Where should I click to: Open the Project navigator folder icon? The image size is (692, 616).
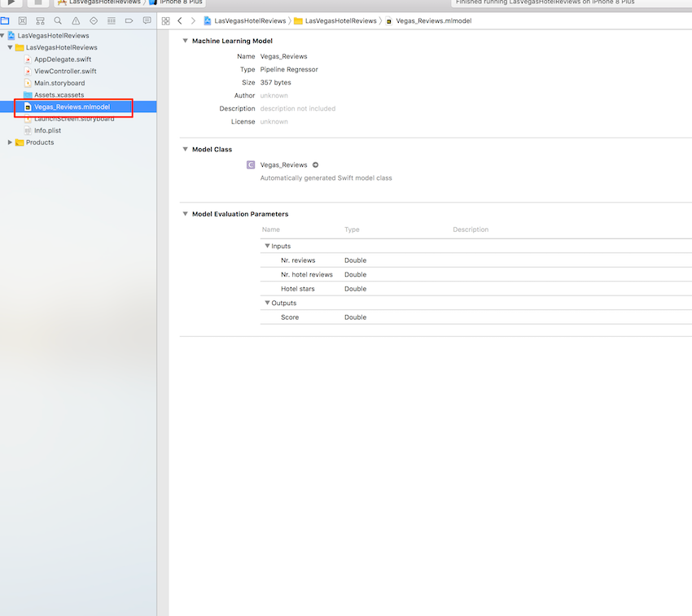pos(5,20)
